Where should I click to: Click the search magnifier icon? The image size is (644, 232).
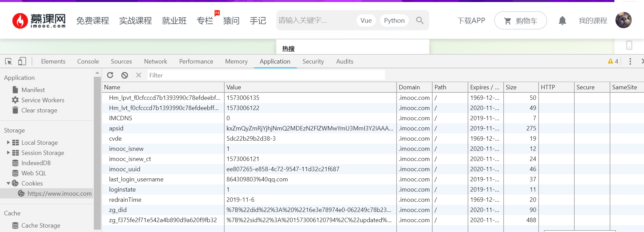[x=420, y=20]
